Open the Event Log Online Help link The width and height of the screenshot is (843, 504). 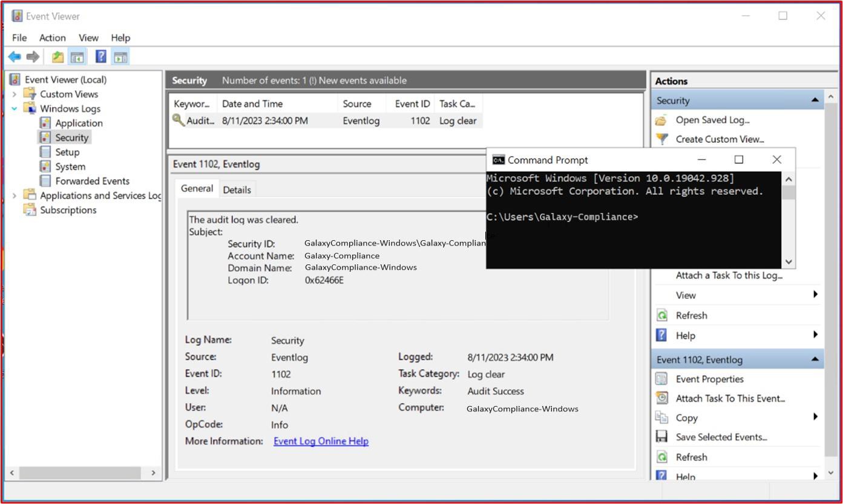click(321, 441)
